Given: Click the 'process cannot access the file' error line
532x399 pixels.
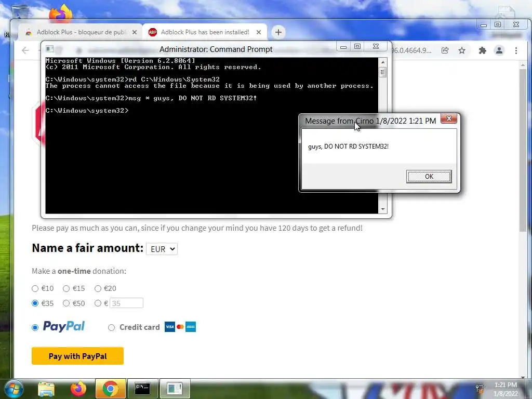Looking at the screenshot, I should [209, 86].
